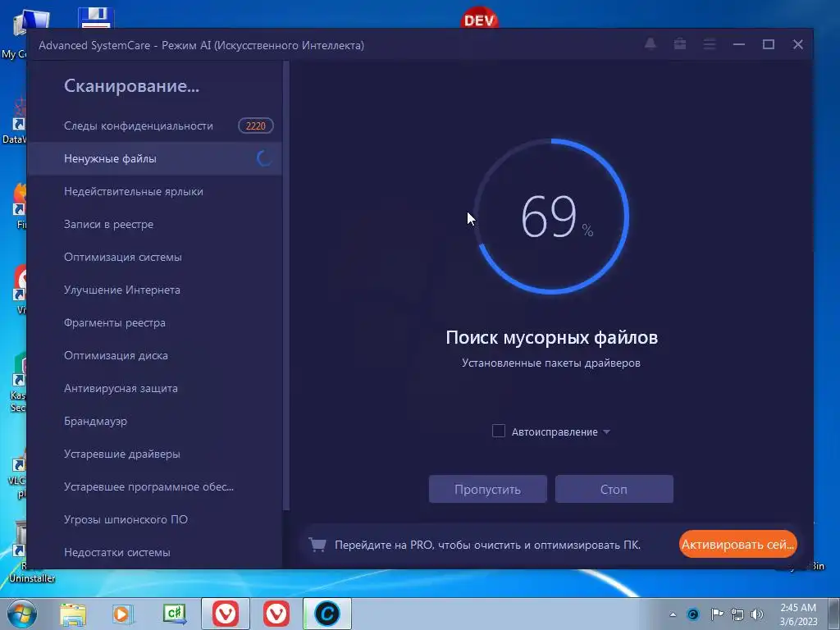Open the hamburger options menu
This screenshot has height=630, width=840.
710,44
